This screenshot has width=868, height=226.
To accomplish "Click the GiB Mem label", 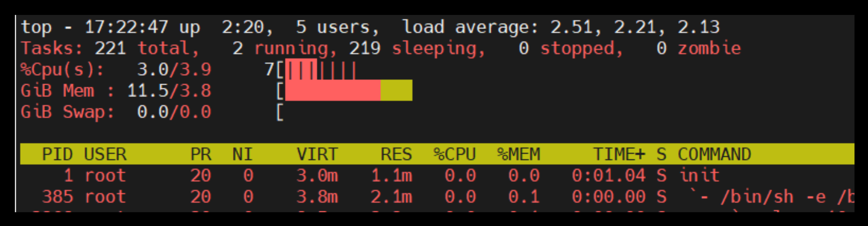I will [x=58, y=91].
